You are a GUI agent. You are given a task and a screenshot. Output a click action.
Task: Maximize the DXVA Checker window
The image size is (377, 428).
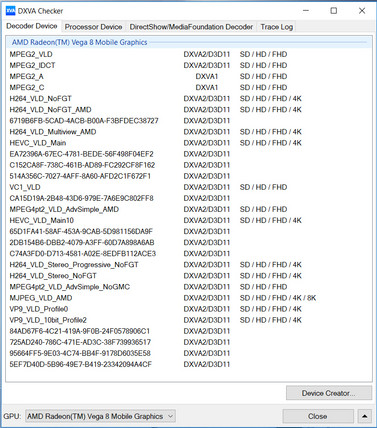click(333, 11)
